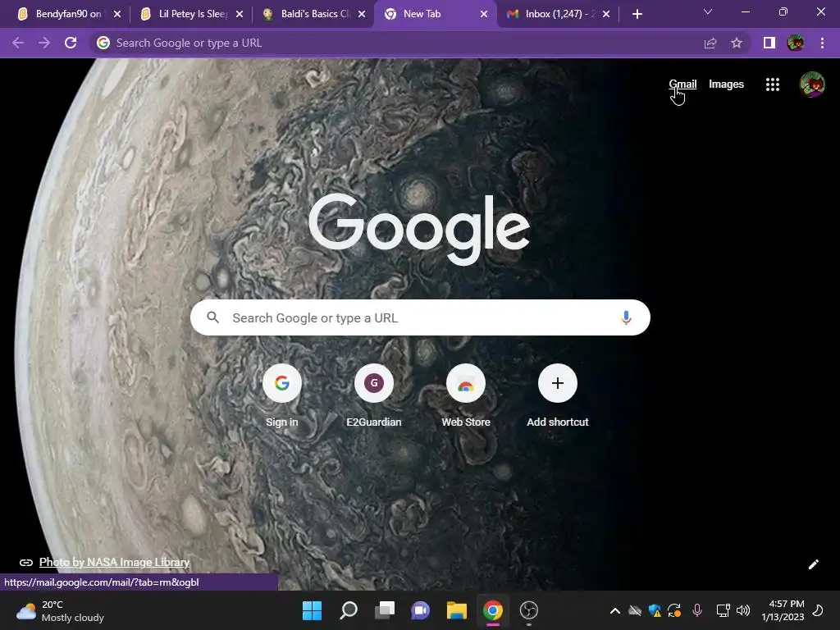Select the New Tab tab
The height and width of the screenshot is (630, 840).
pos(436,14)
